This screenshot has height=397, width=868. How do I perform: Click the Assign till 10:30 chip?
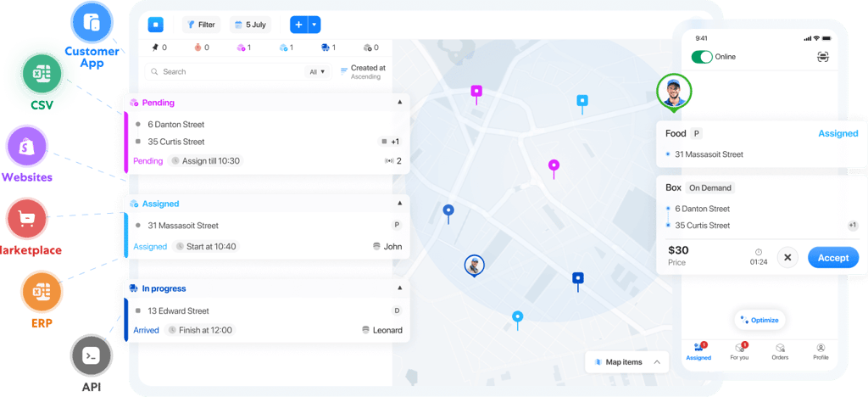205,160
